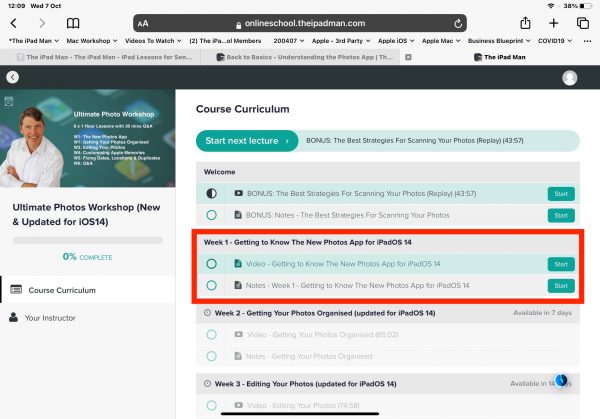Click clock icon beside Week 2 heading
This screenshot has height=419, width=600.
point(207,313)
